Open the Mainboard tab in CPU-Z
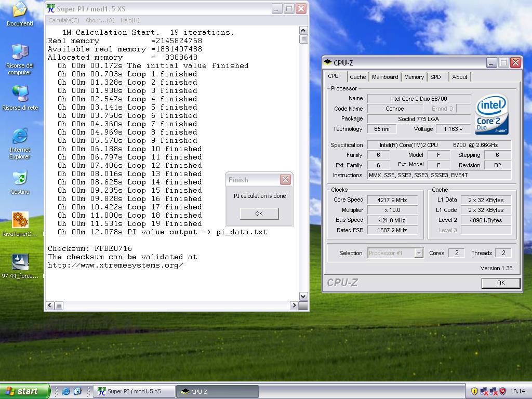532x399 pixels. click(x=385, y=77)
